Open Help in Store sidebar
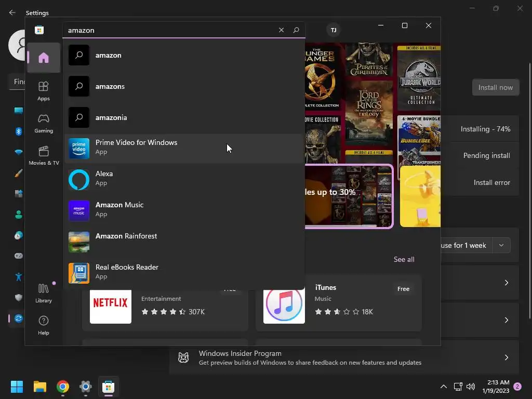The width and height of the screenshot is (532, 399). pyautogui.click(x=44, y=325)
